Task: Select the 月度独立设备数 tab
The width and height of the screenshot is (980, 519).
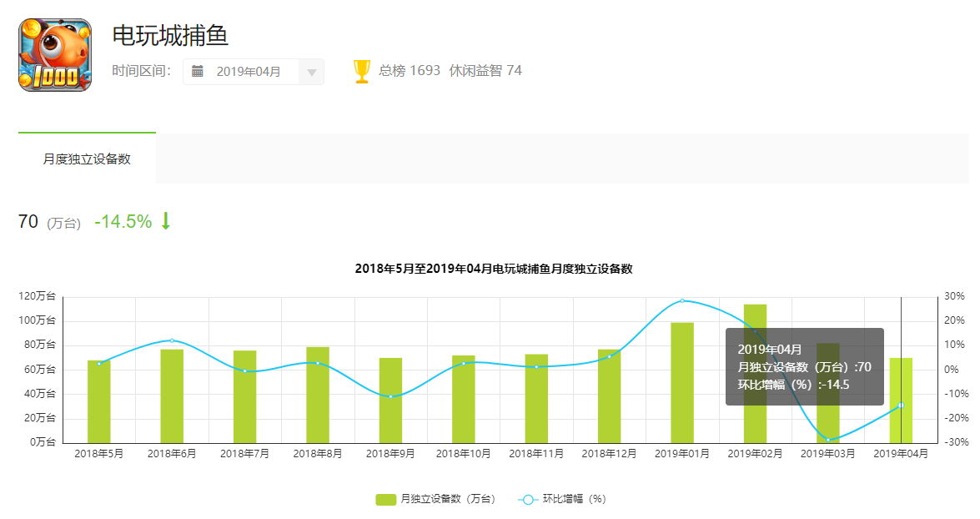Action: (87, 159)
